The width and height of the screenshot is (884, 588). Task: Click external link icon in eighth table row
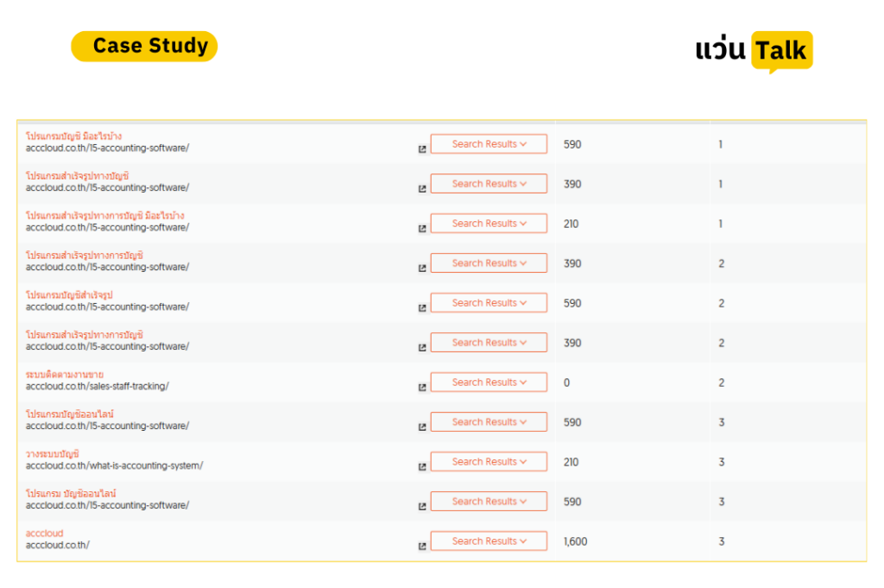421,427
